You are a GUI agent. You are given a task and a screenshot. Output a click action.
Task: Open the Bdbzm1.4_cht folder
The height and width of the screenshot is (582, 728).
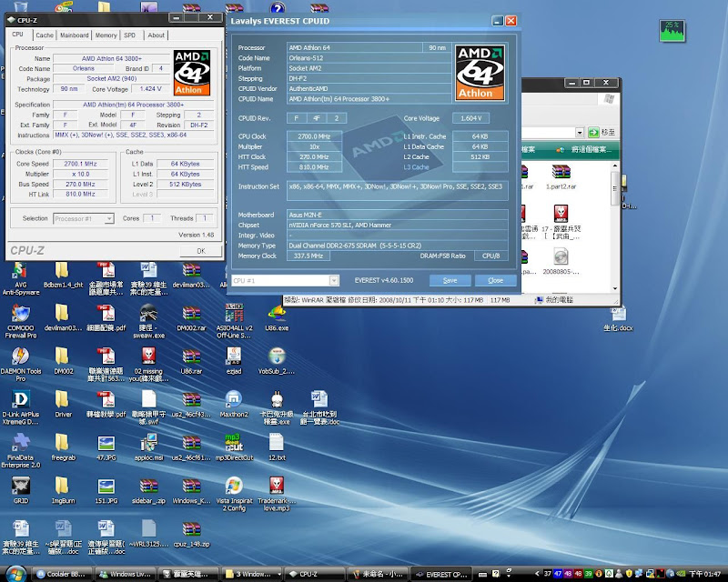coord(63,276)
